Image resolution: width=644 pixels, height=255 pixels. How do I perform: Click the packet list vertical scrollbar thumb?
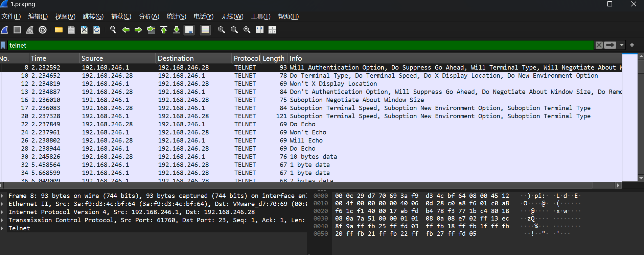[641, 67]
